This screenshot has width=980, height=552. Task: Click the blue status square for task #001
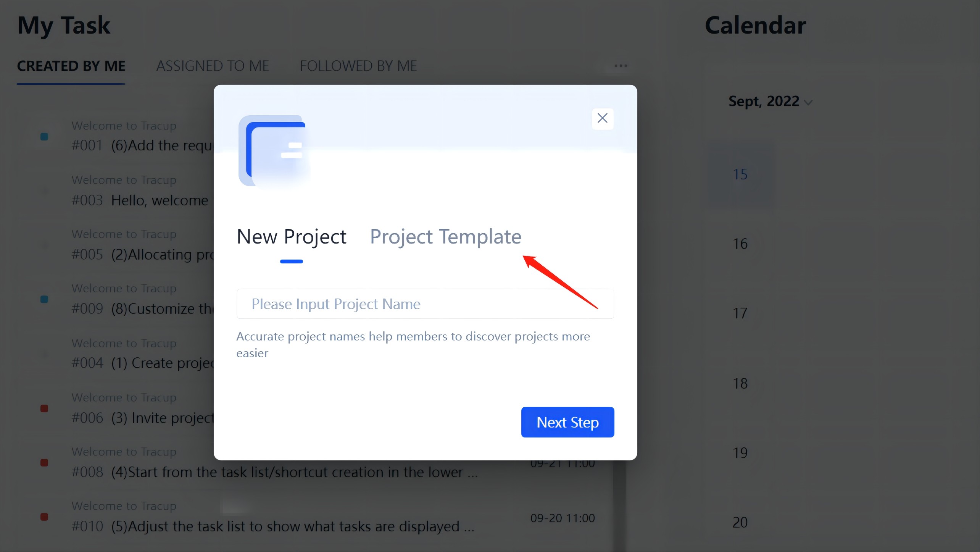[x=44, y=137]
